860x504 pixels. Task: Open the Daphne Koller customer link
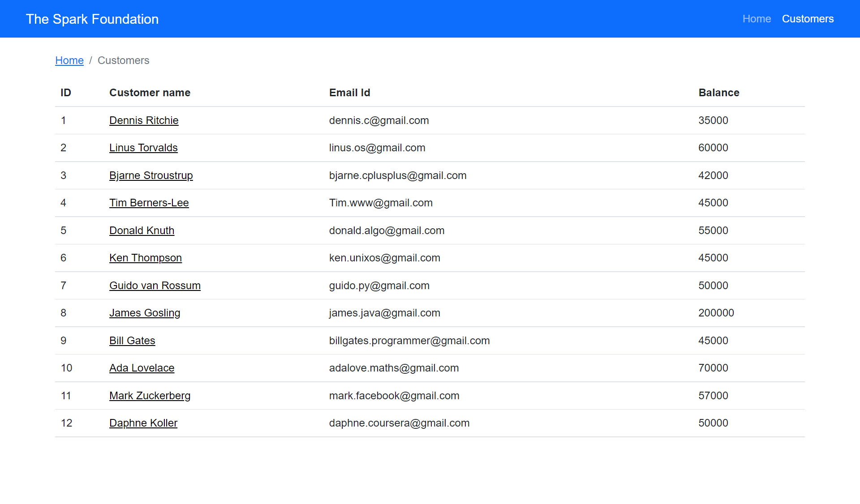(x=143, y=423)
